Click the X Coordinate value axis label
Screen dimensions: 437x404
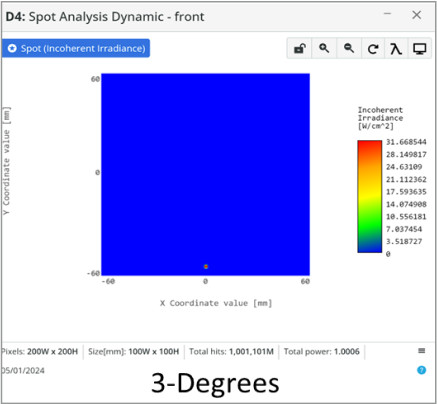tap(216, 303)
